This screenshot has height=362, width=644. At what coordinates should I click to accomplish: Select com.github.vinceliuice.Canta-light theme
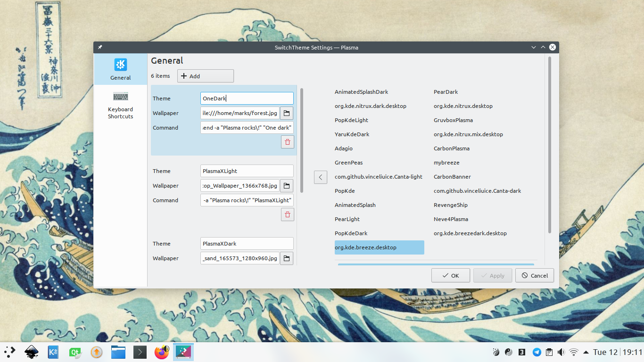click(379, 177)
